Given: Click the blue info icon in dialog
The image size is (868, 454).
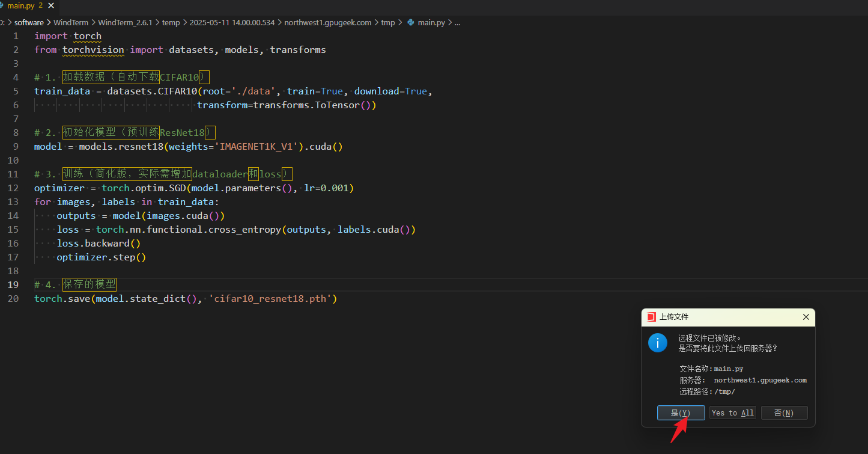Looking at the screenshot, I should 658,343.
